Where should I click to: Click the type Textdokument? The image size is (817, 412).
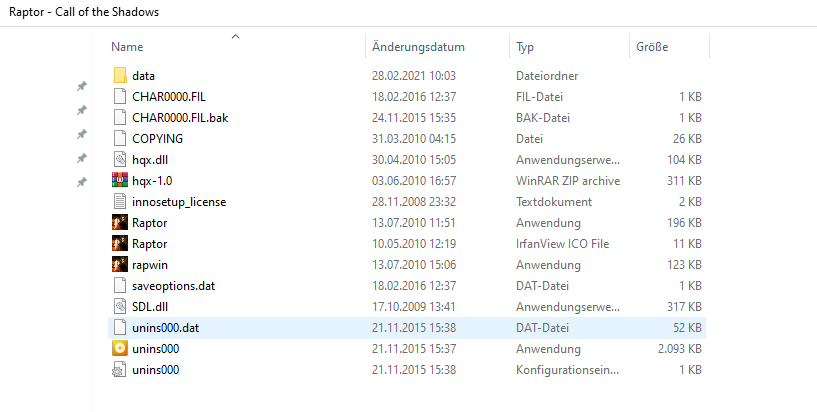coord(554,202)
